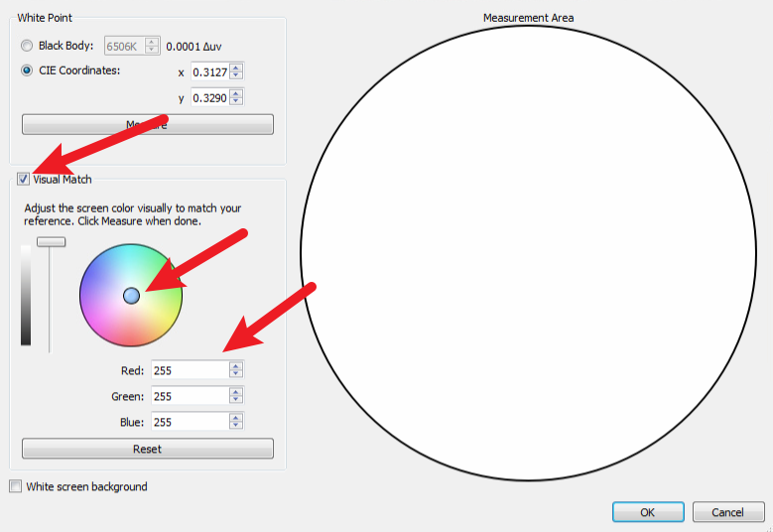The image size is (773, 532).
Task: Click the Cancel button
Action: click(728, 512)
